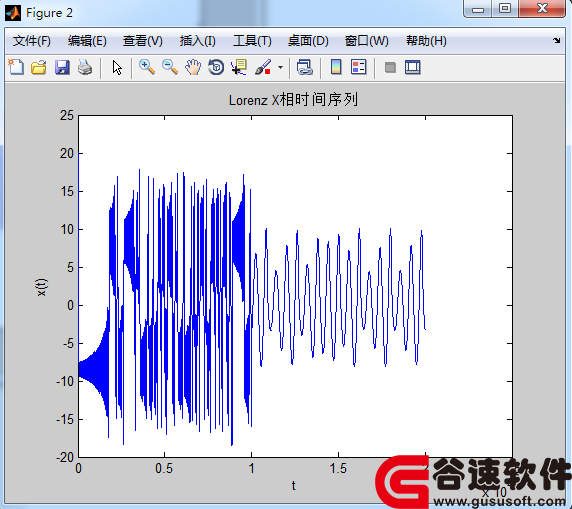Print the figure with the printer icon
572x509 pixels.
click(85, 68)
